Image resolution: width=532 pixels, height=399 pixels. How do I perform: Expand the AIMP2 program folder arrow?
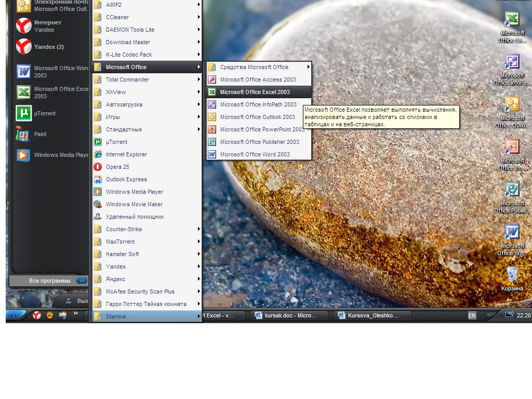click(x=199, y=4)
